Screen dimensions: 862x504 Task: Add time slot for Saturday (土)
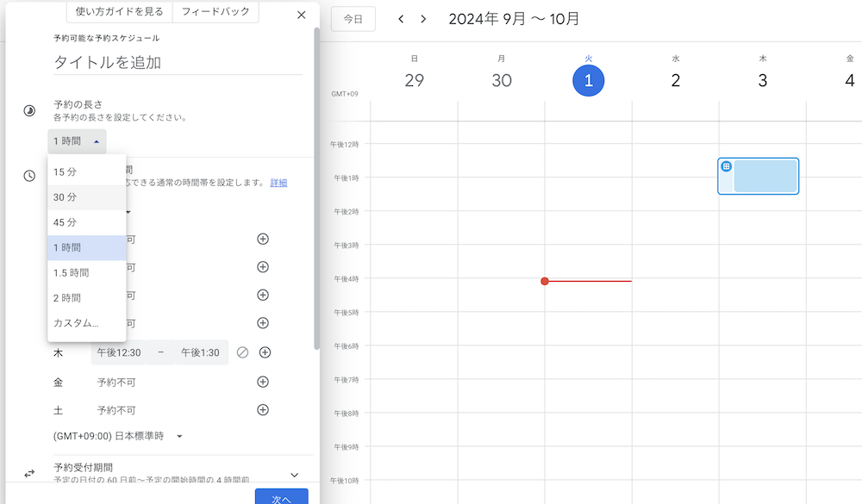264,409
